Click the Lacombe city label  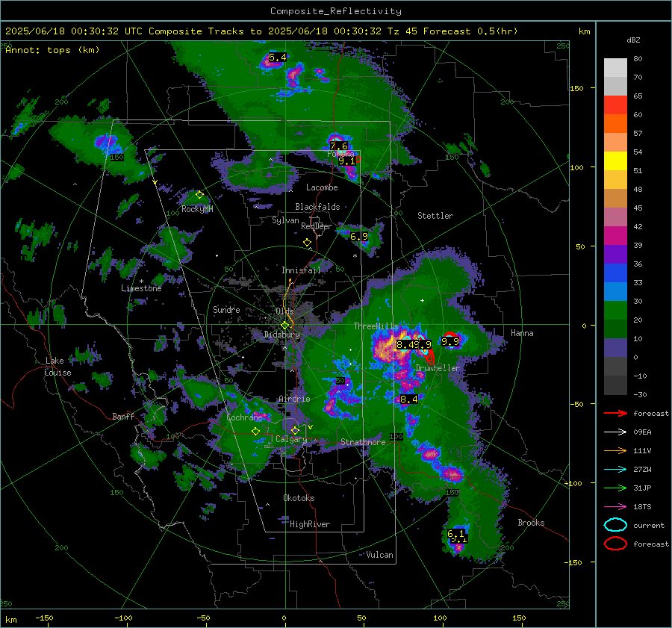pos(322,187)
